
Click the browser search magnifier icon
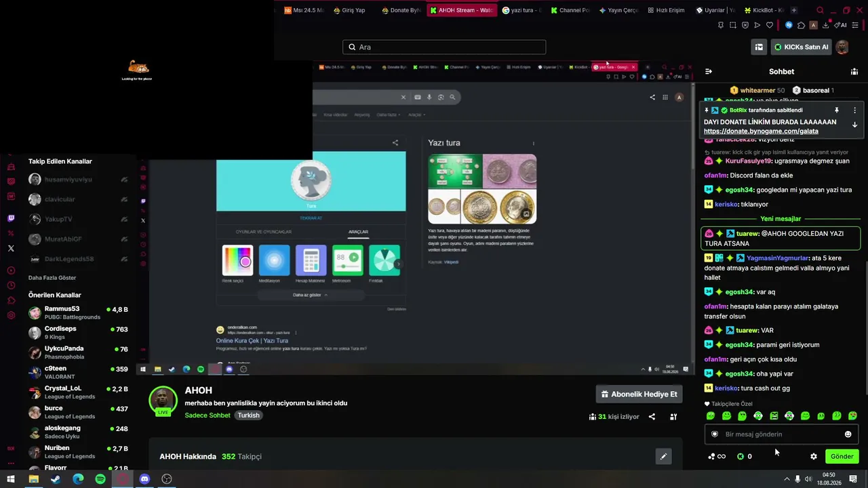click(820, 10)
